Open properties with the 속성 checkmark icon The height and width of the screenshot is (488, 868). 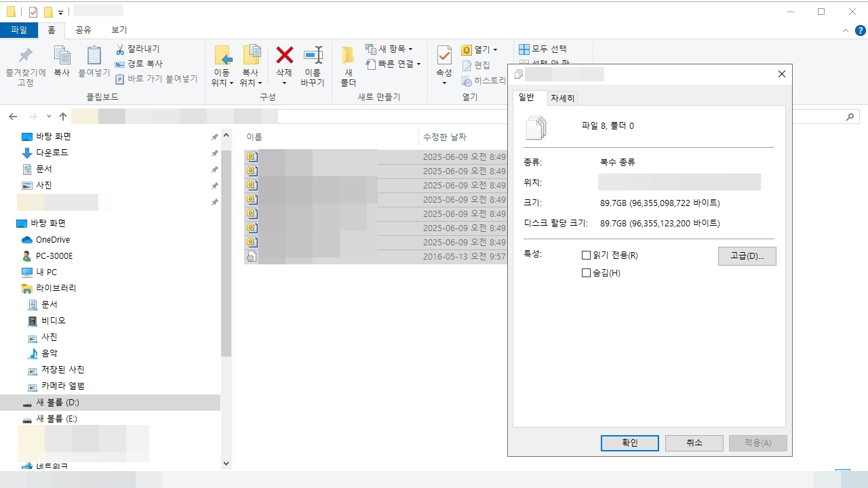pos(444,56)
